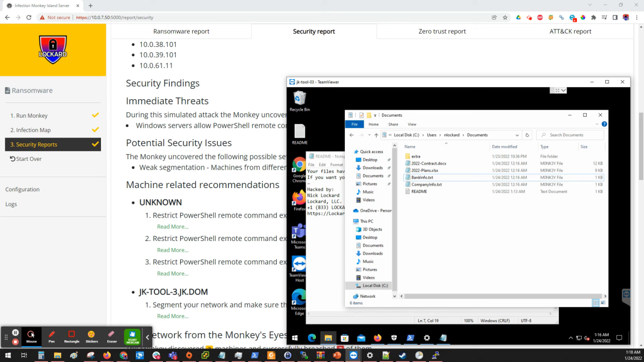Open Downloads under Quick access
This screenshot has height=362, width=644.
373,168
